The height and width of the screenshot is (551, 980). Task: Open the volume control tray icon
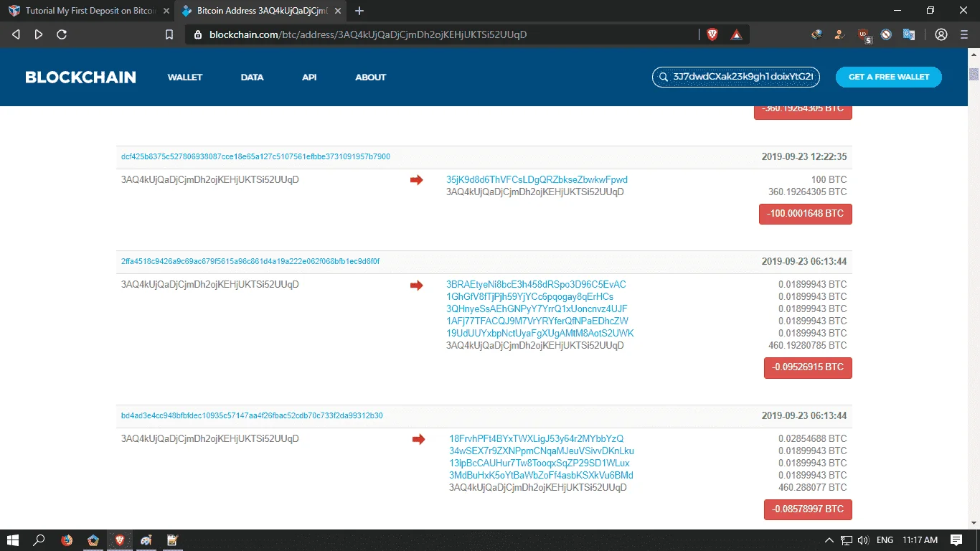863,540
